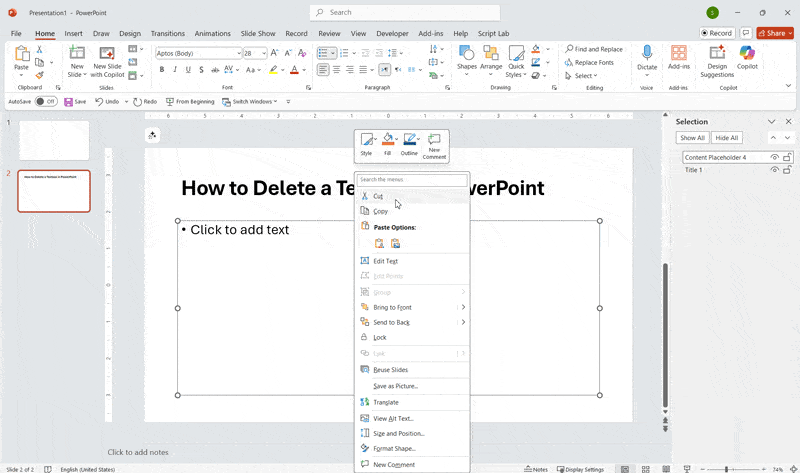Expand the Bring to Front submenu arrow
Viewport: 800px width, 473px height.
pyautogui.click(x=463, y=307)
